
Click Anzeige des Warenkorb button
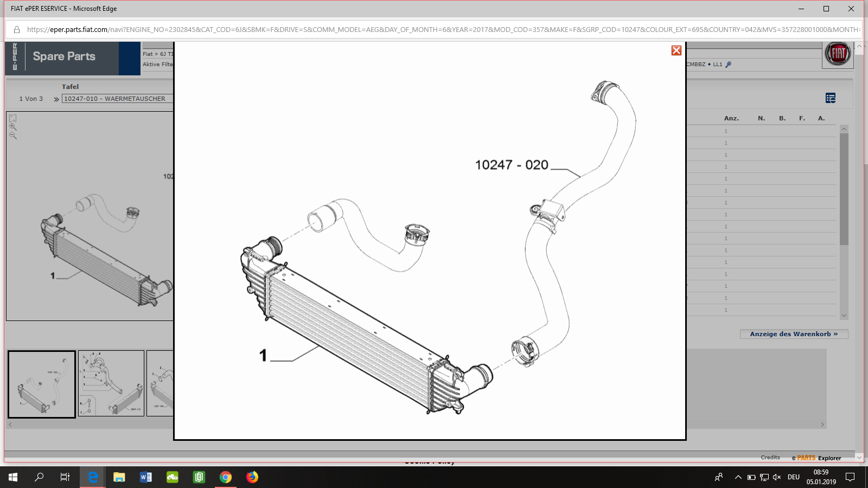click(793, 334)
